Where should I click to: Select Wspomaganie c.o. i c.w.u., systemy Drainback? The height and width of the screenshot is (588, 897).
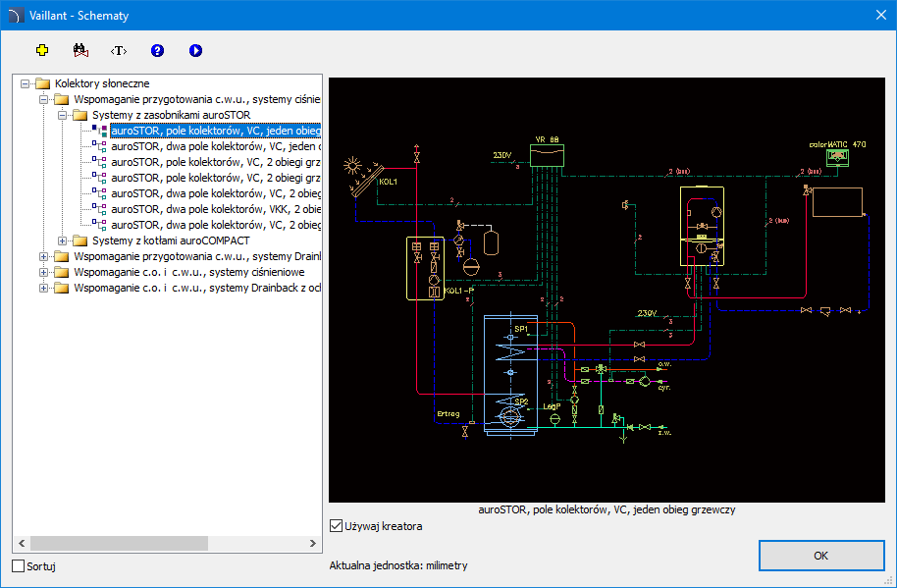coord(188,288)
